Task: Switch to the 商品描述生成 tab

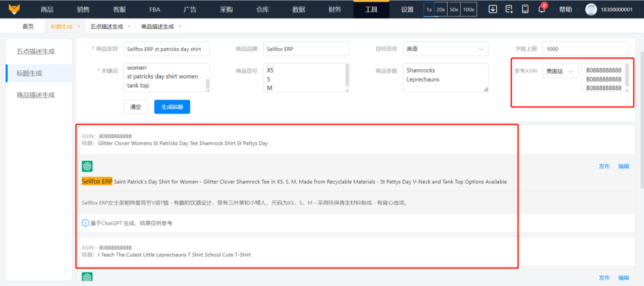Action: coord(157,27)
